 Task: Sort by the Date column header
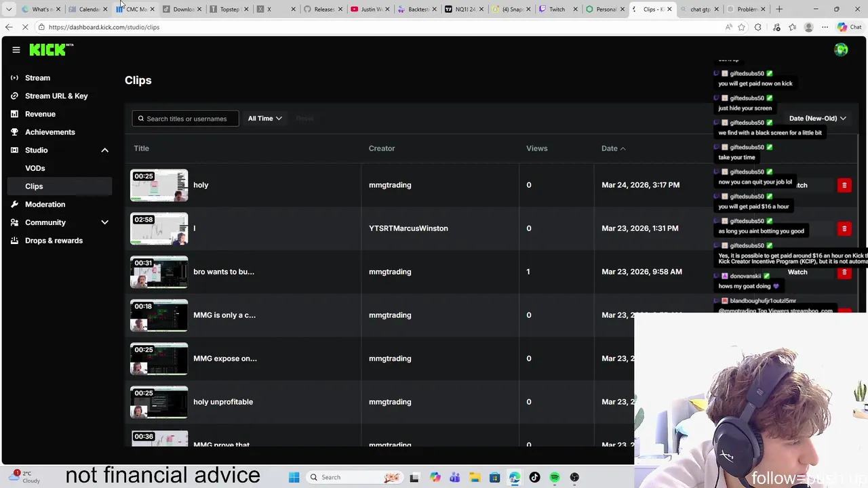[x=613, y=148]
